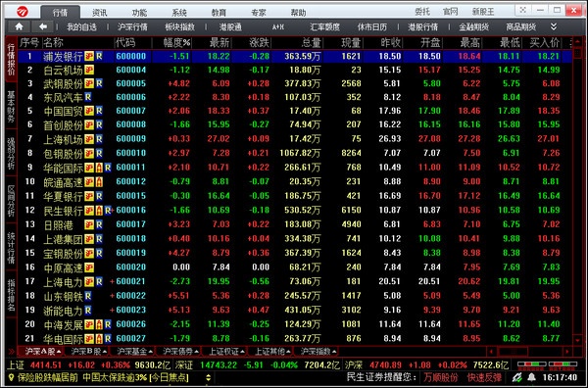Sort by the 幅度% column header
588x388 pixels.
(176, 43)
